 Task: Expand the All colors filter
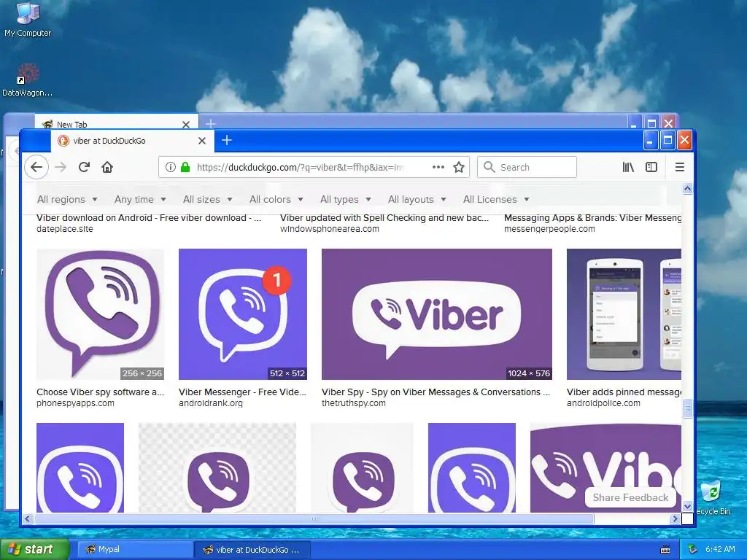pos(276,199)
